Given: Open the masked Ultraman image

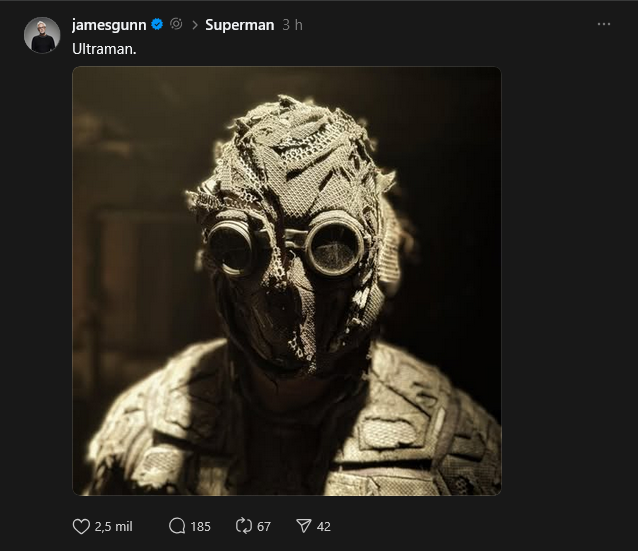Looking at the screenshot, I should (287, 281).
